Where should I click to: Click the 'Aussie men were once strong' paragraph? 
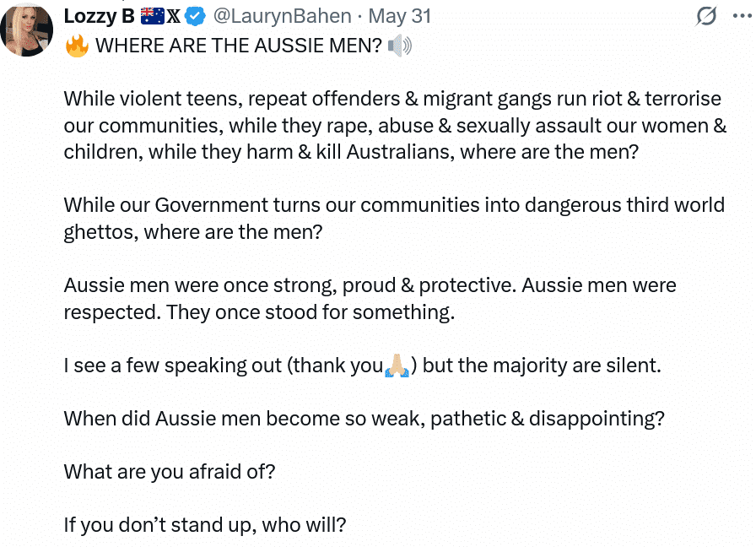(x=370, y=299)
